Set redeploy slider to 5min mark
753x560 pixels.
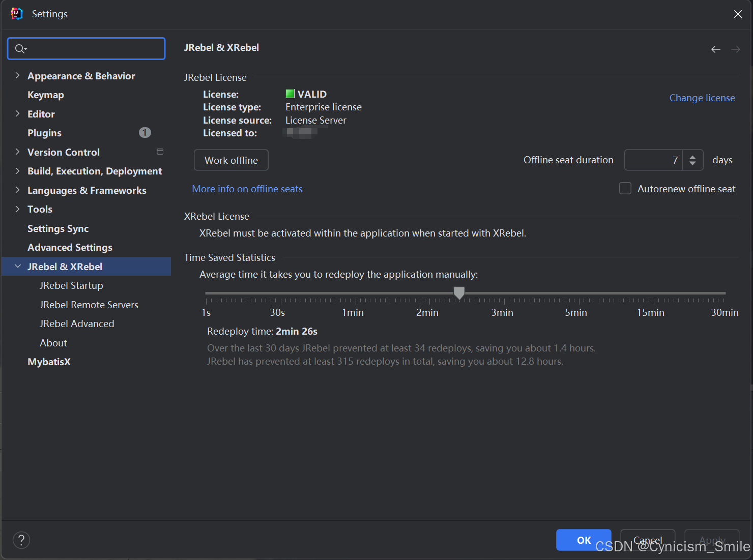579,293
